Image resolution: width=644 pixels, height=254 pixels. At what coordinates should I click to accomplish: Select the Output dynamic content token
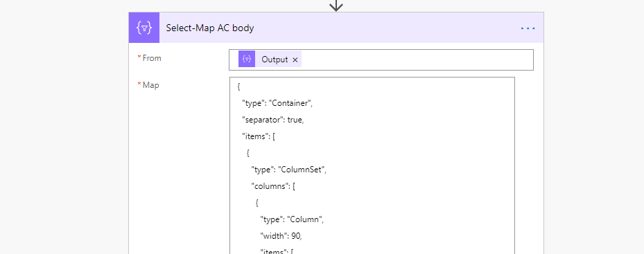point(270,59)
